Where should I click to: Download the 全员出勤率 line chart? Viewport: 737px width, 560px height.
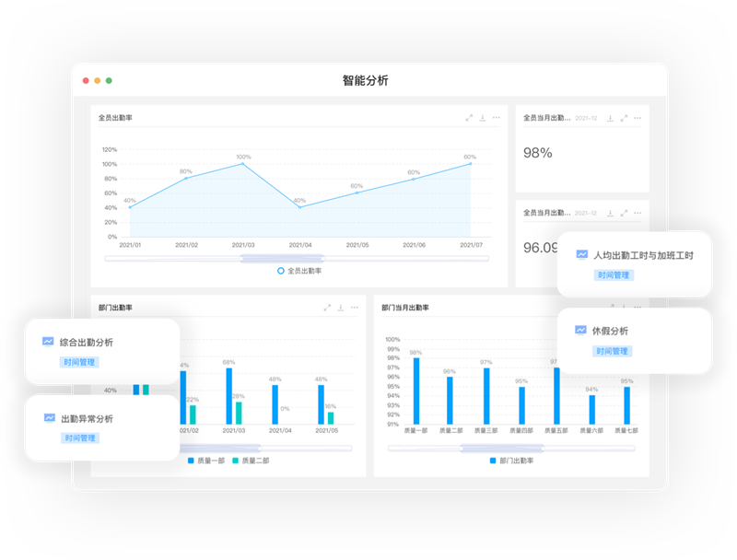pyautogui.click(x=483, y=118)
